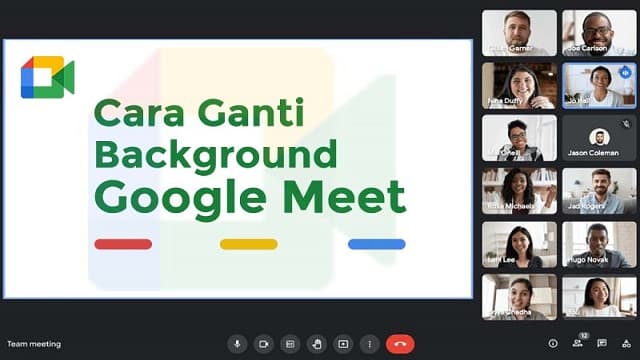Open the chat panel icon

[602, 344]
